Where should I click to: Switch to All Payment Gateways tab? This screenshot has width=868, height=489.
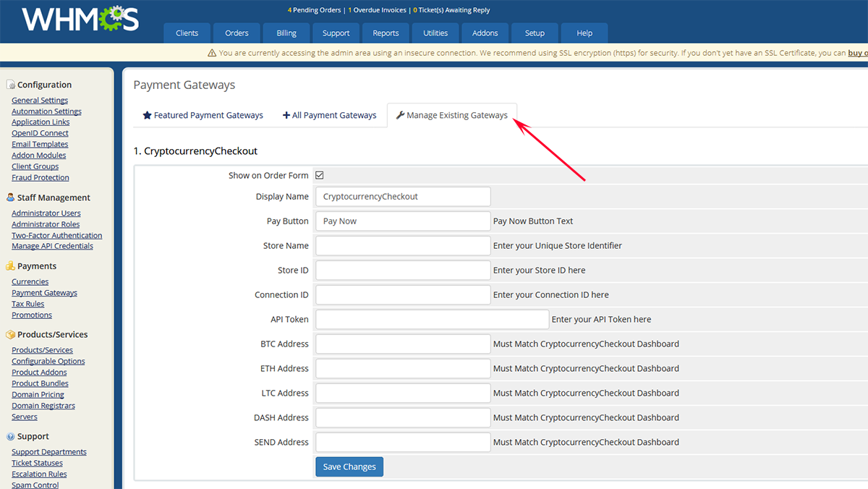pyautogui.click(x=329, y=115)
